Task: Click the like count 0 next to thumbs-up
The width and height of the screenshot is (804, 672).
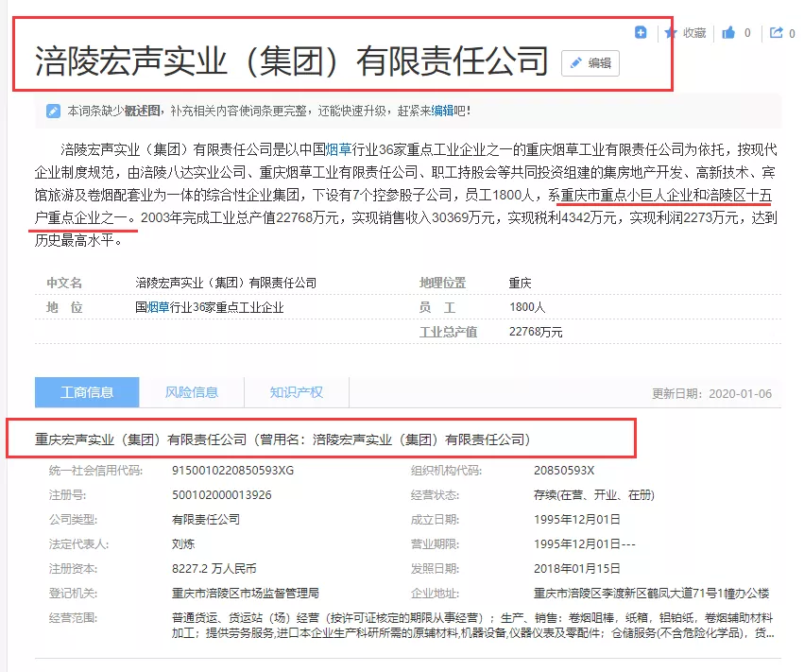Action: tap(747, 33)
